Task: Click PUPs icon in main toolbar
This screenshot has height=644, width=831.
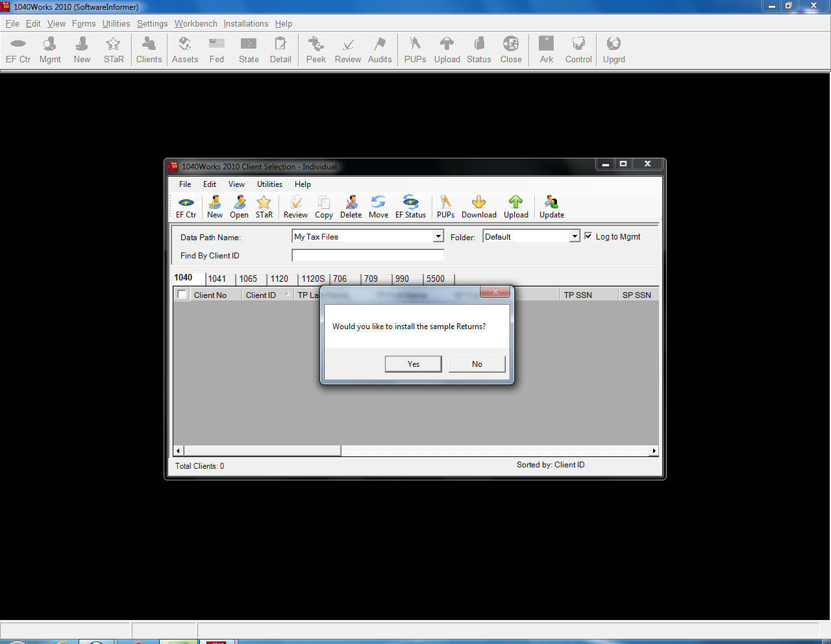Action: pyautogui.click(x=415, y=50)
